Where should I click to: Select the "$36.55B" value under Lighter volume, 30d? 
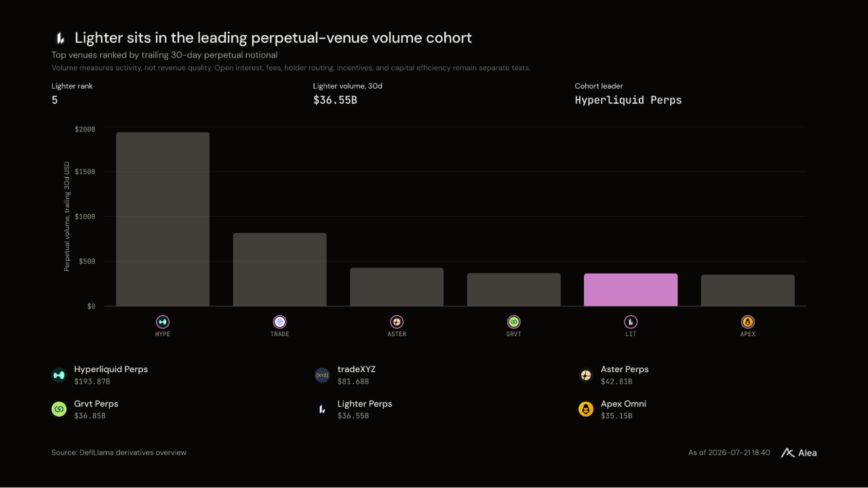[x=335, y=100]
